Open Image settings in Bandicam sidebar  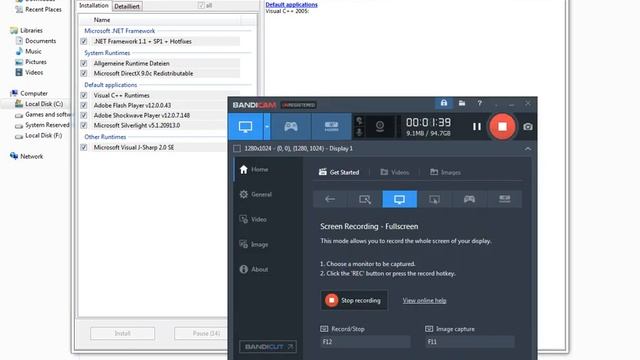coord(254,244)
